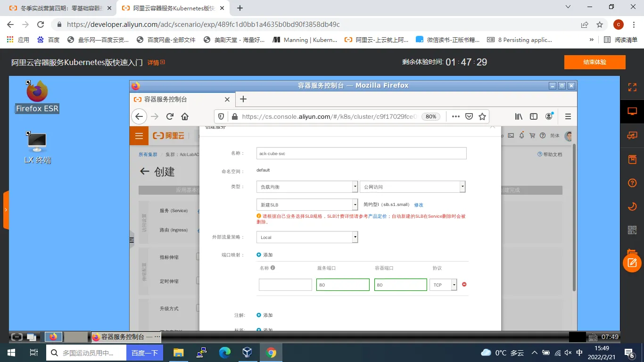
Task: Click the help question mark in the console header
Action: pyautogui.click(x=542, y=136)
